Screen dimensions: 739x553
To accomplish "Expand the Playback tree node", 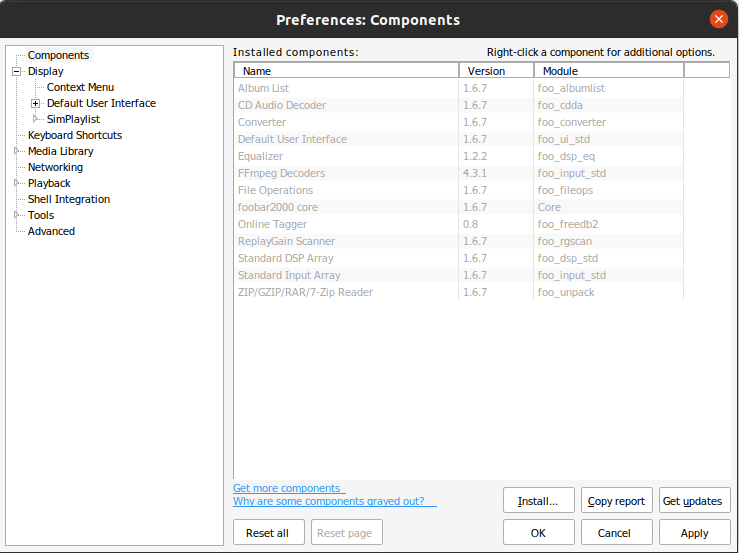I will [16, 183].
